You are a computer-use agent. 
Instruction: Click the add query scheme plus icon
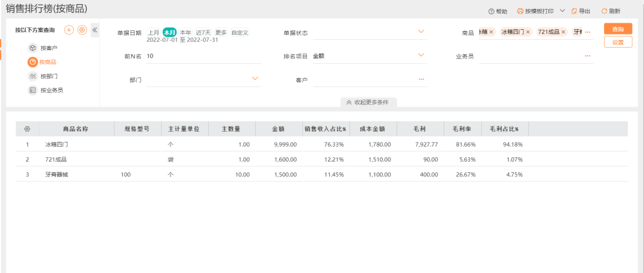69,30
